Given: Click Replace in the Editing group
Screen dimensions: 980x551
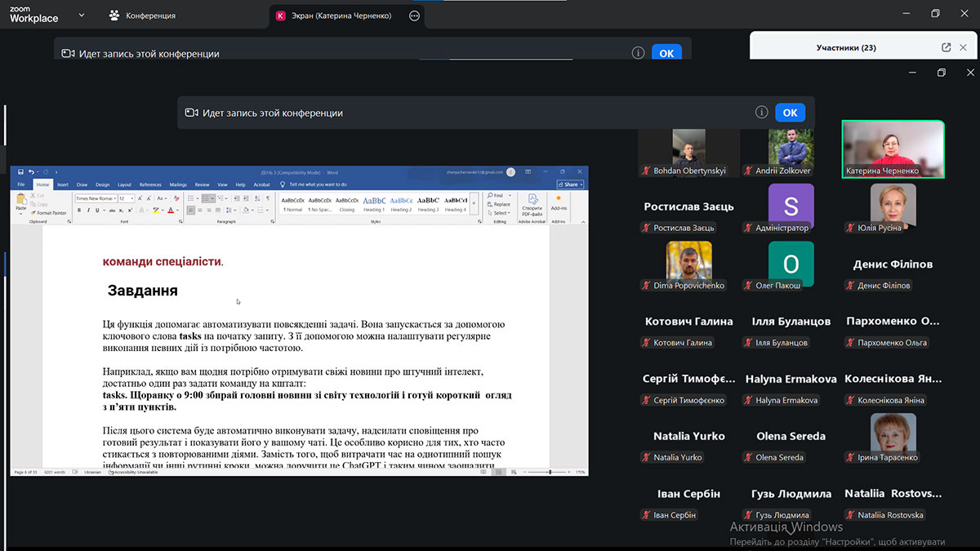Looking at the screenshot, I should pyautogui.click(x=500, y=204).
